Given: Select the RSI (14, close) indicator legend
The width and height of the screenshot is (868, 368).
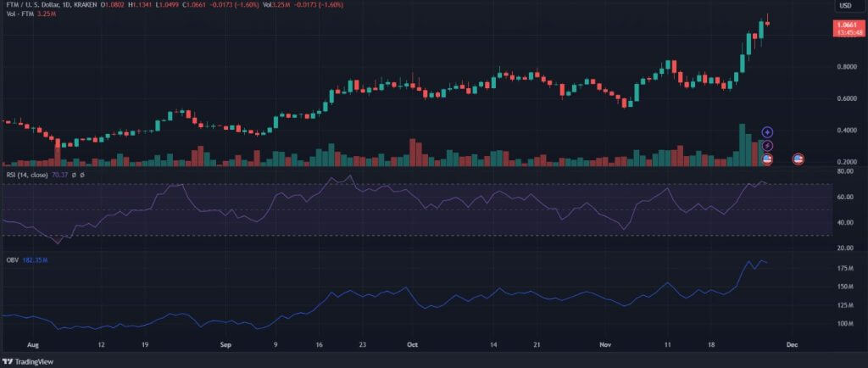Looking at the screenshot, I should click(25, 175).
